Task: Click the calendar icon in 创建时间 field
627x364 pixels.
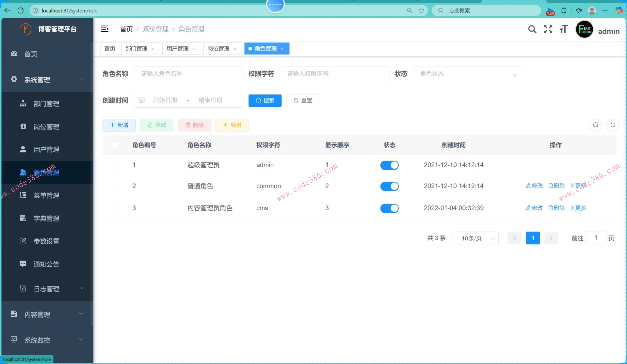Action: 142,100
